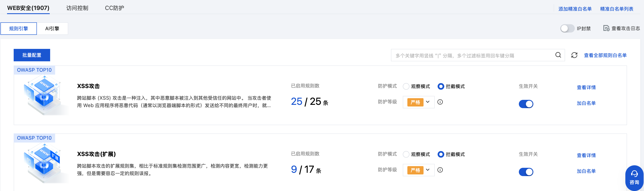The height and width of the screenshot is (191, 644).
Task: Click the refresh rules icon
Action: pyautogui.click(x=574, y=55)
